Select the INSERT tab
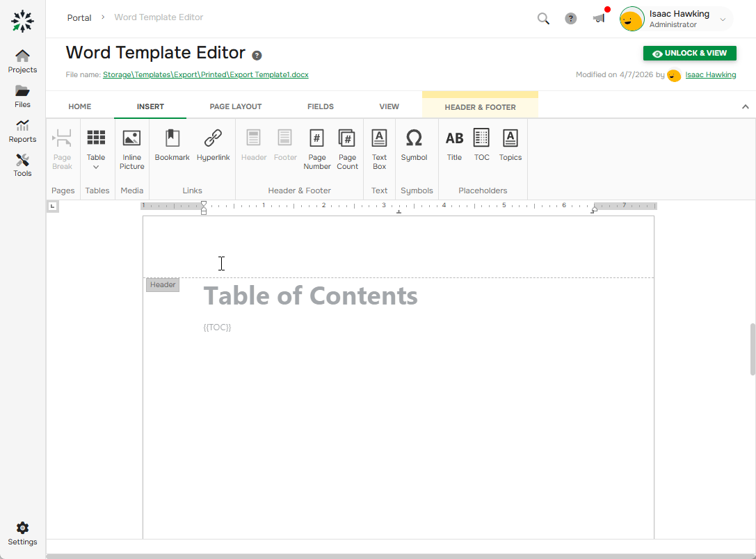Screen dimensions: 756x559 150,106
